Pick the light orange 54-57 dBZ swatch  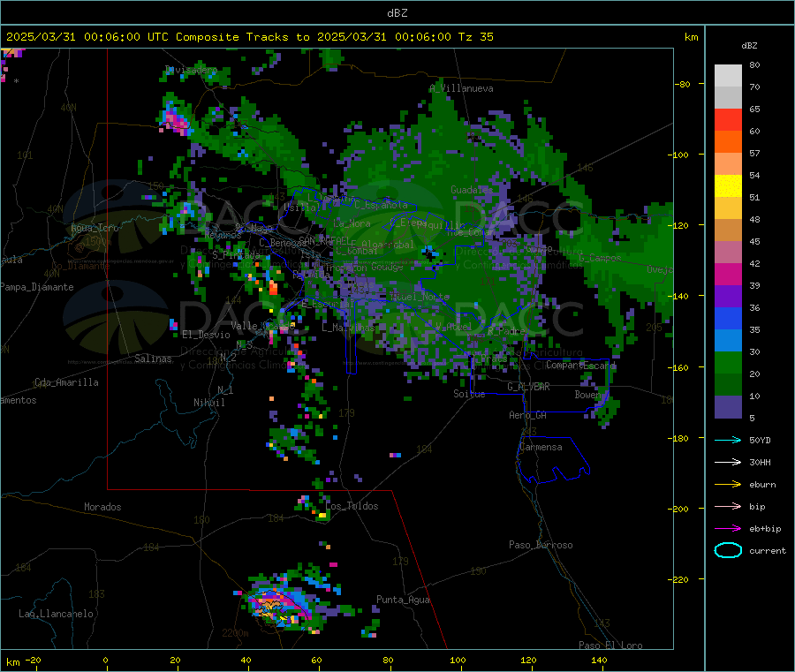pos(728,164)
